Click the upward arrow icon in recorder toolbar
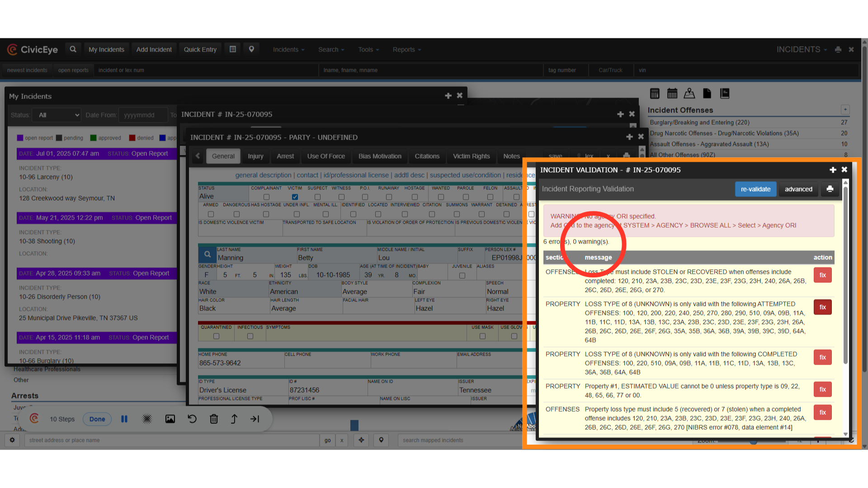This screenshot has width=868, height=488. coord(234,419)
